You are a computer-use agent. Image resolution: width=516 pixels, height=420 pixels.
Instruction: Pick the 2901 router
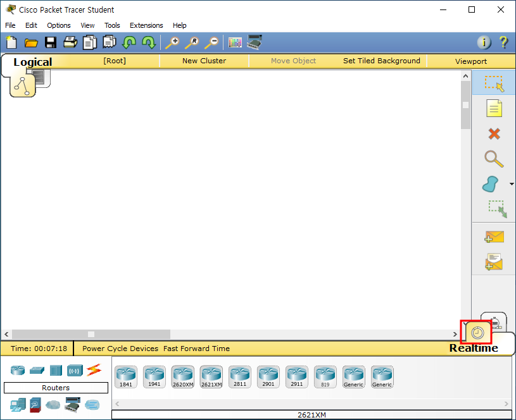pyautogui.click(x=268, y=377)
